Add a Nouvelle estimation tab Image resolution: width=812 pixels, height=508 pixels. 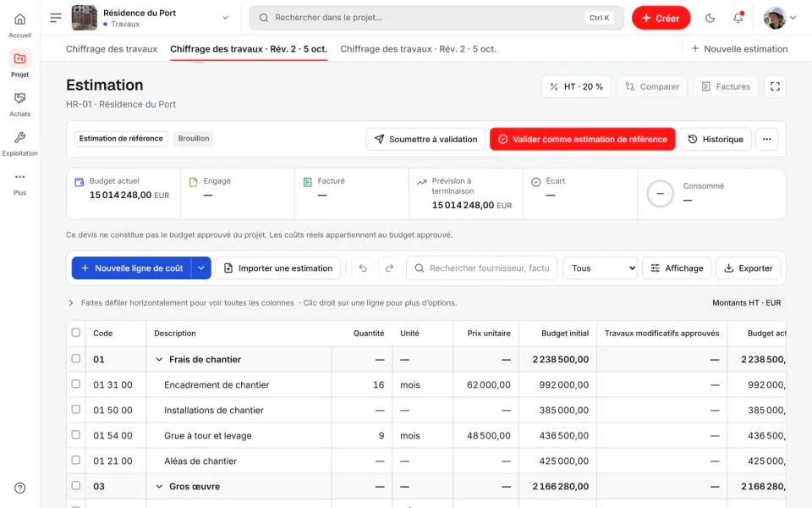739,49
